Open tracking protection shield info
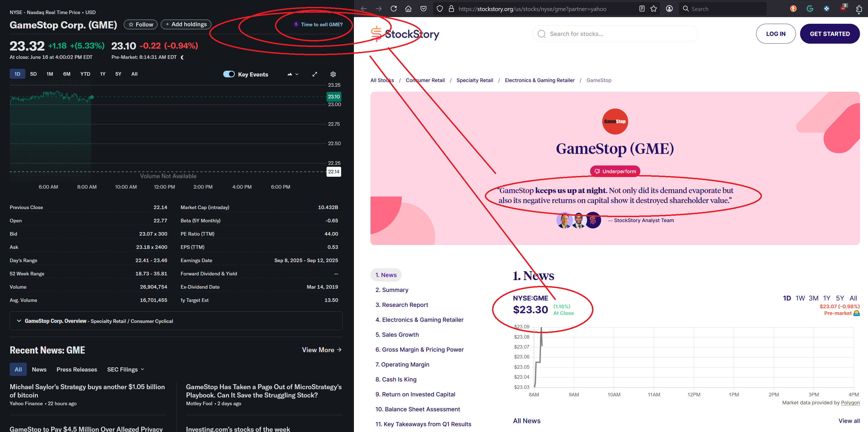This screenshot has width=868, height=432. tap(440, 9)
